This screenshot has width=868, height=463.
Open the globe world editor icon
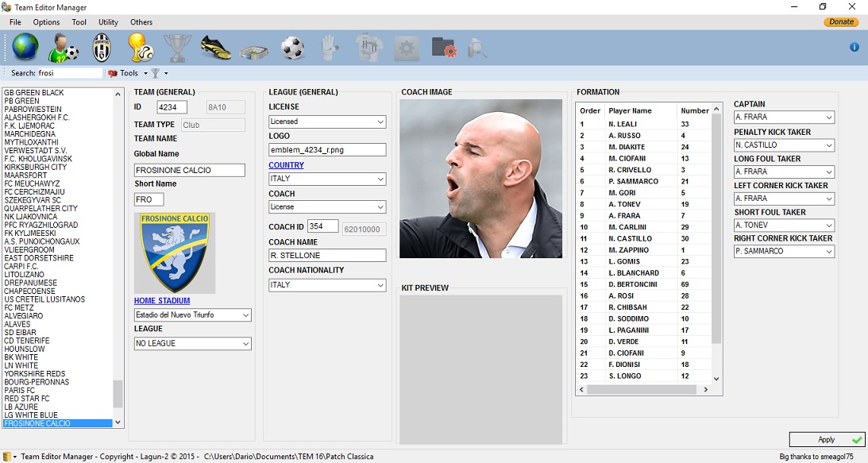pos(25,48)
